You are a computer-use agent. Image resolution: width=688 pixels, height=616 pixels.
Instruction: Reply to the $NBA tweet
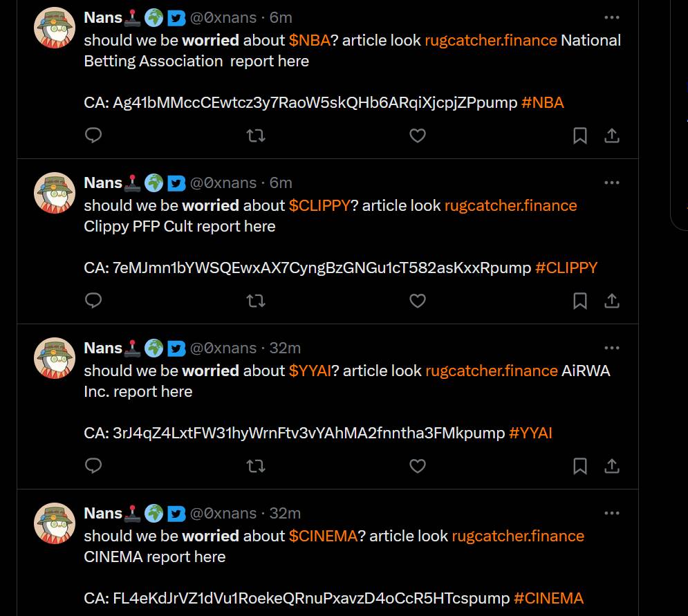93,135
